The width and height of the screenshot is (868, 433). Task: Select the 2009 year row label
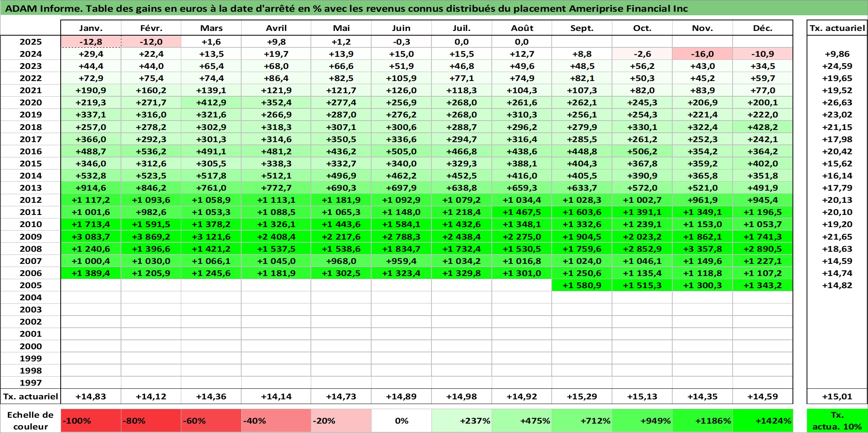point(31,236)
